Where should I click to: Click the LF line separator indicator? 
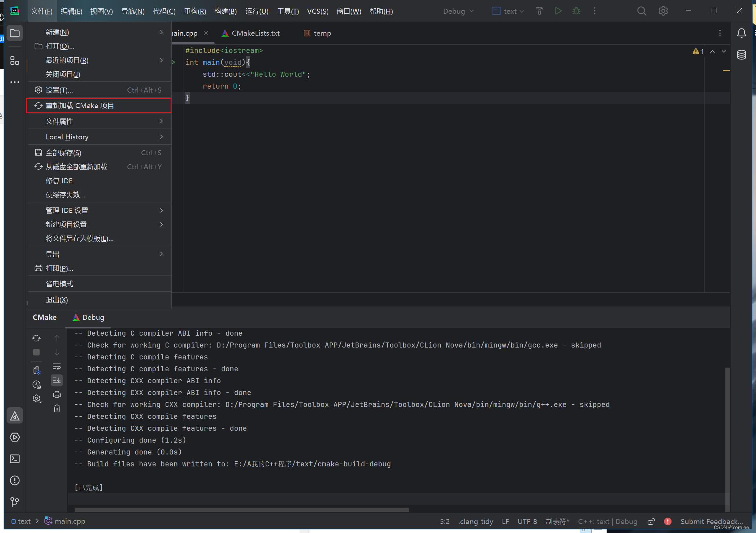pos(505,521)
